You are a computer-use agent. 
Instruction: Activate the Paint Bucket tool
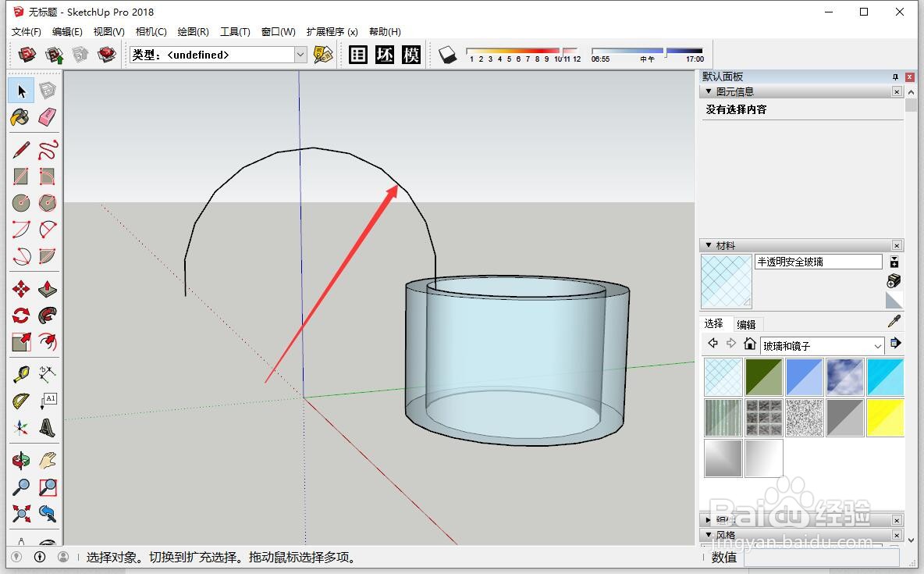[x=20, y=117]
